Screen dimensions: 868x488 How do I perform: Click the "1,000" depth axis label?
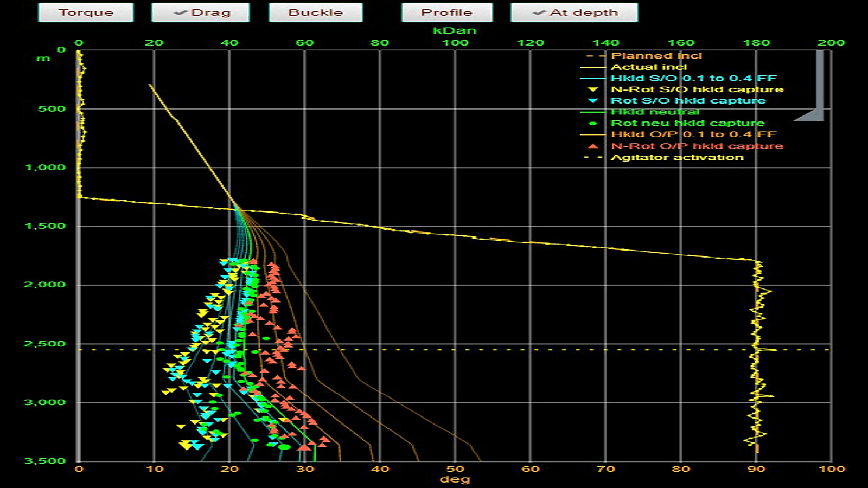coord(46,167)
